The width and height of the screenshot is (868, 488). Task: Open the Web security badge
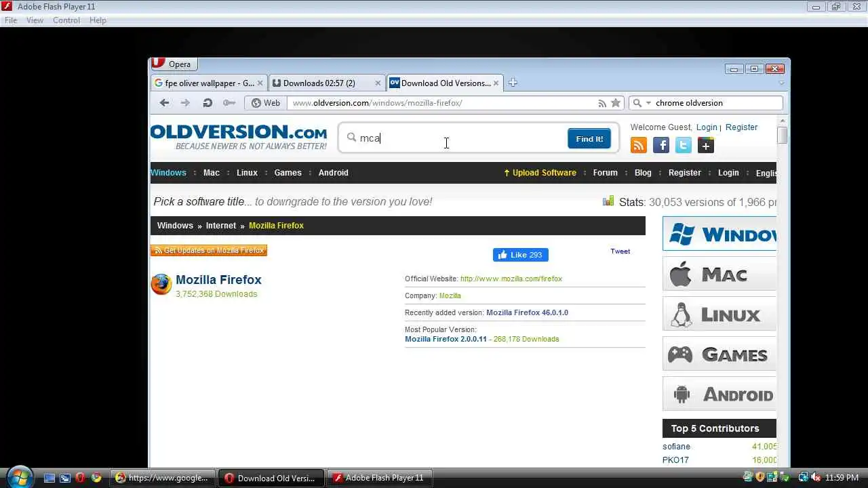click(266, 103)
